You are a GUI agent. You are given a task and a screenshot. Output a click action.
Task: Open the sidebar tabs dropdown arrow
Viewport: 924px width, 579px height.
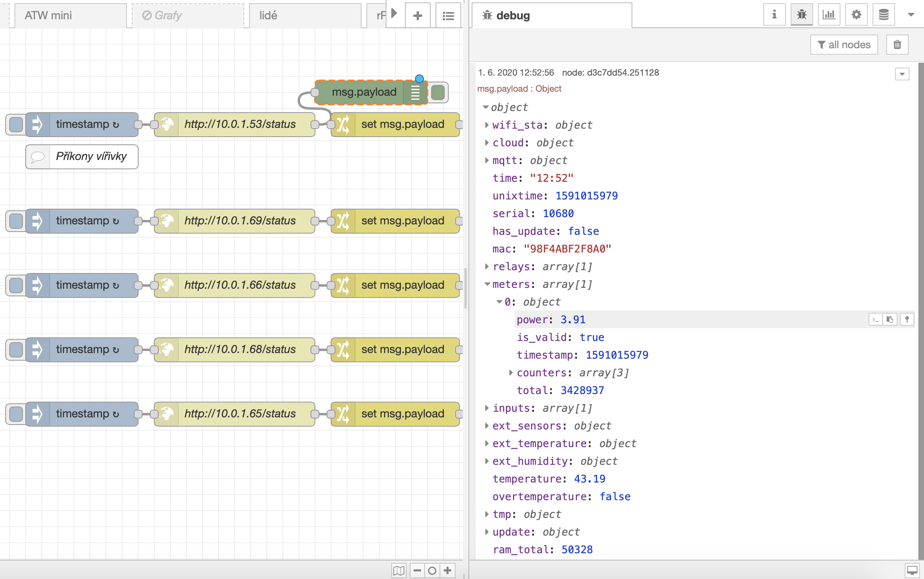pyautogui.click(x=911, y=15)
